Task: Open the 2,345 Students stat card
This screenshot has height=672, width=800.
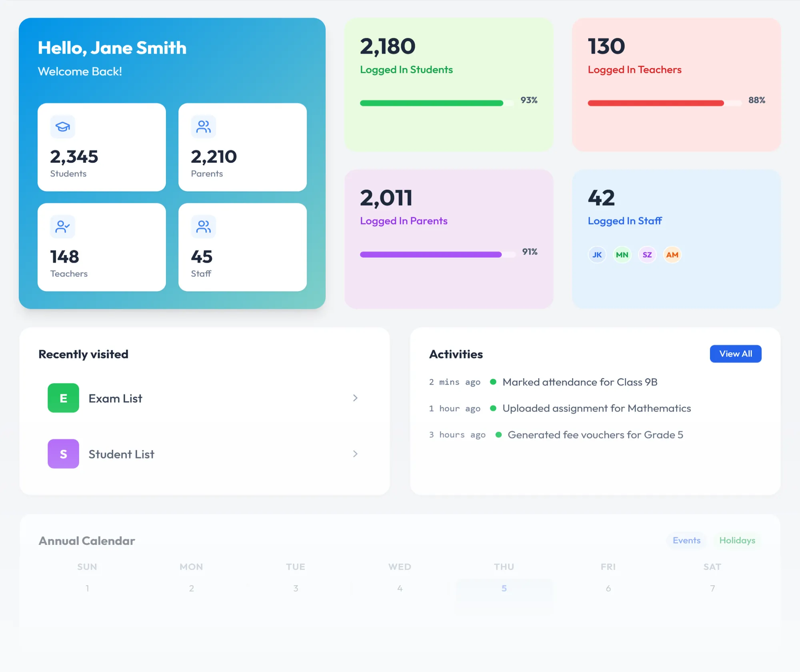Action: 102,147
